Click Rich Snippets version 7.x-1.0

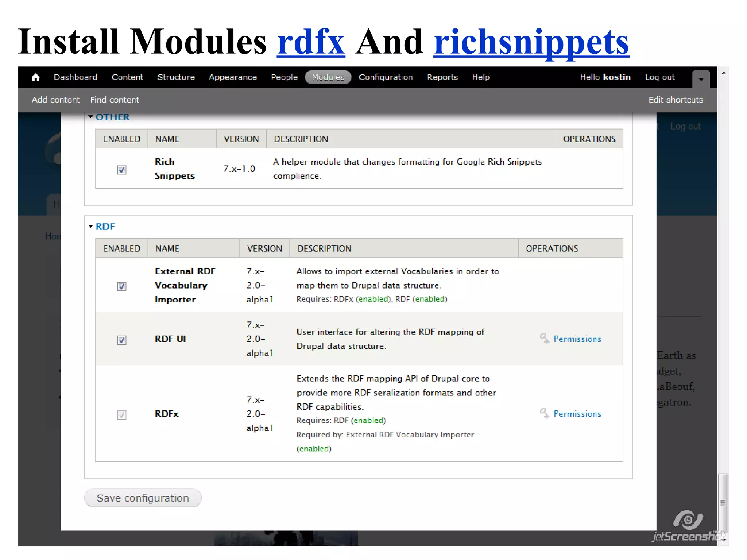click(239, 169)
